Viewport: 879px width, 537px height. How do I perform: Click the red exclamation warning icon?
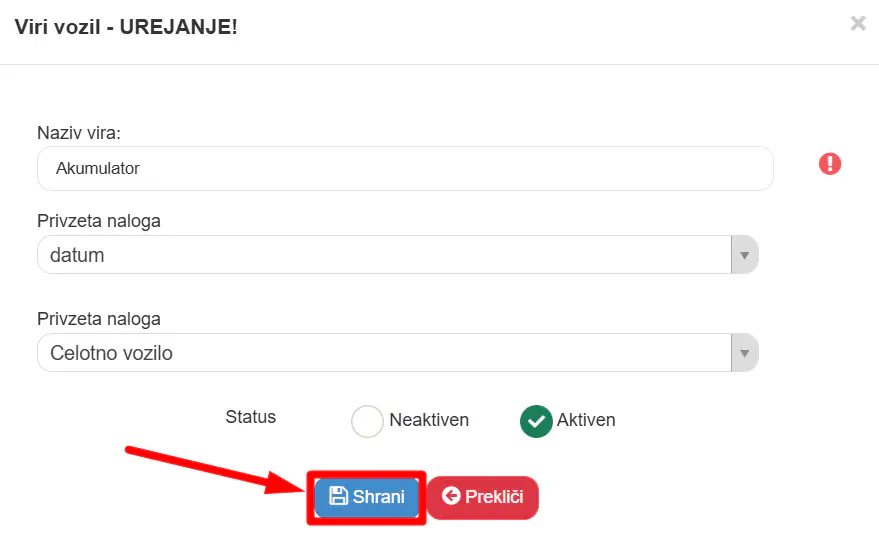(830, 164)
